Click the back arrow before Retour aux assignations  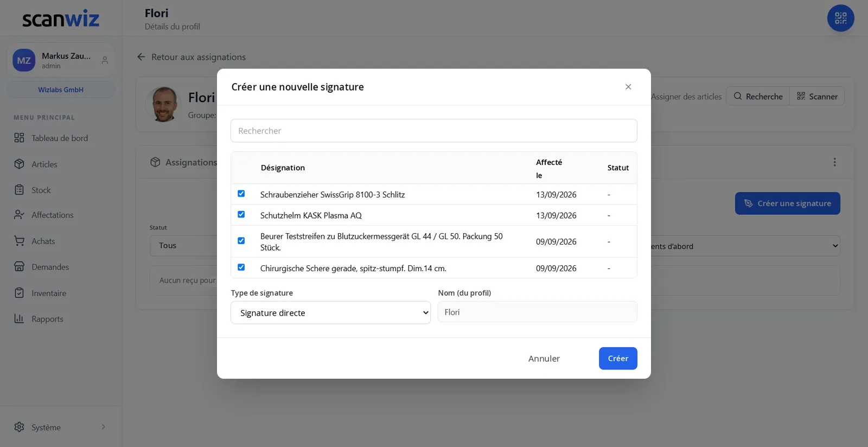click(x=141, y=57)
